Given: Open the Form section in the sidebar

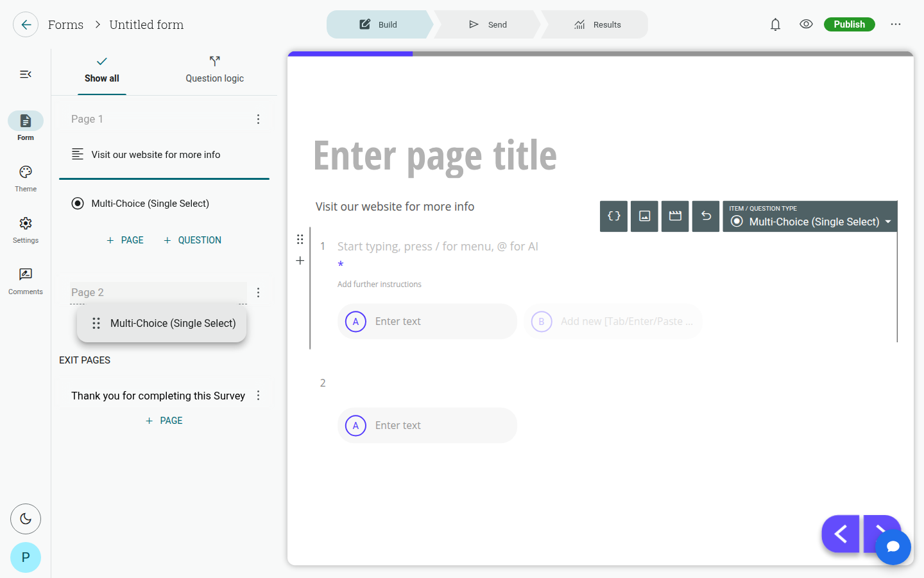Looking at the screenshot, I should [26, 127].
